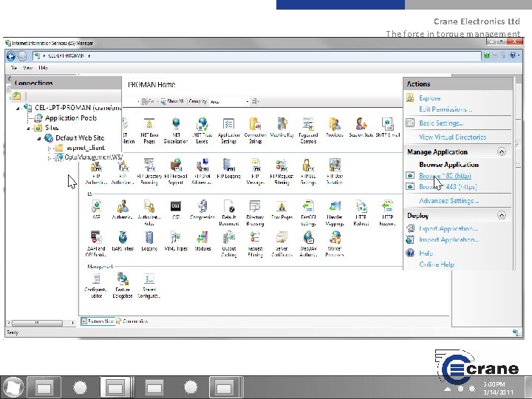The width and height of the screenshot is (532, 399).
Task: Open the CGI feature icon
Action: tap(176, 209)
